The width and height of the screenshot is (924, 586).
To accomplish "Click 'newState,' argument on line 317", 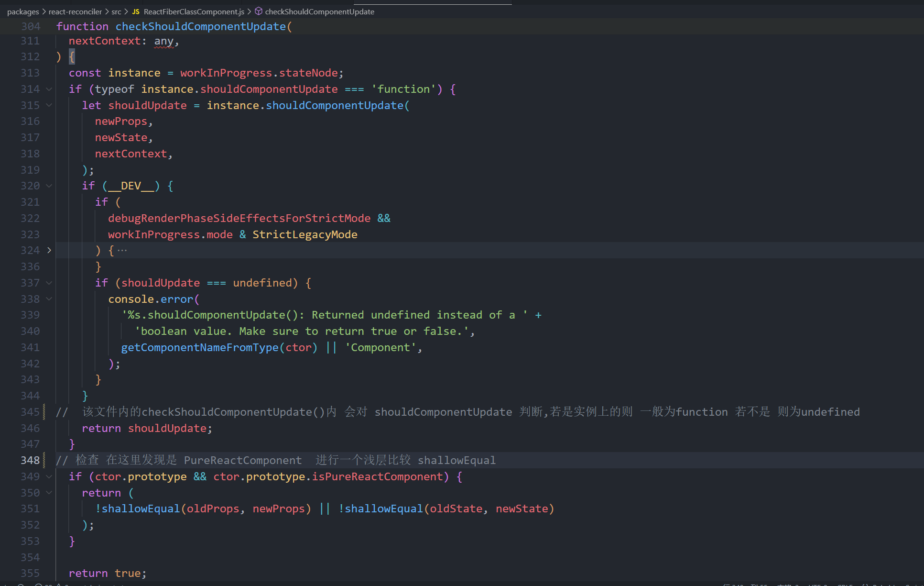I will [124, 138].
